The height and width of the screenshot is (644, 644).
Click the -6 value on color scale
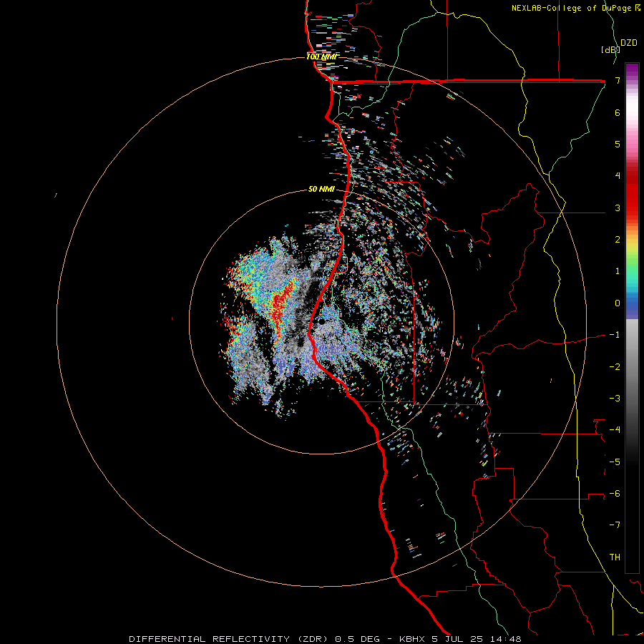click(615, 494)
